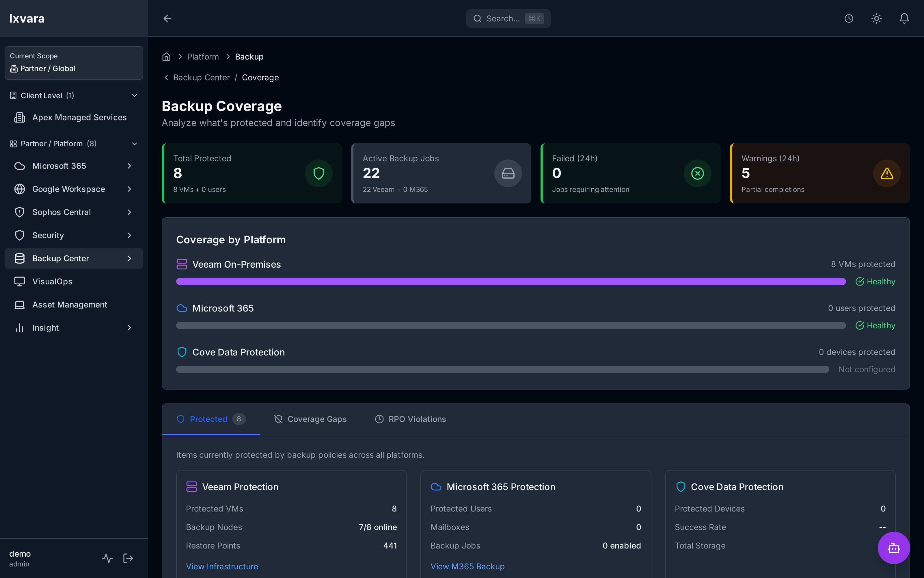Open the Current Scope selector
The height and width of the screenshot is (578, 924).
(74, 63)
